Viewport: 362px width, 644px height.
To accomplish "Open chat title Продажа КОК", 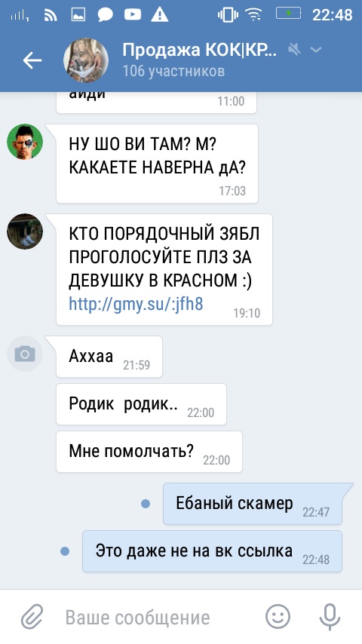I will click(199, 51).
